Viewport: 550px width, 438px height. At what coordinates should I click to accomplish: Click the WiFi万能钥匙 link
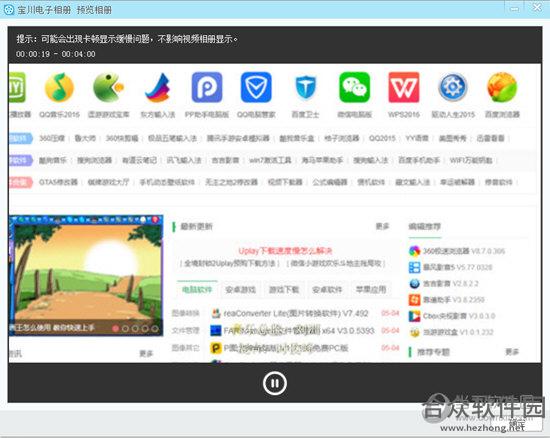pyautogui.click(x=471, y=160)
